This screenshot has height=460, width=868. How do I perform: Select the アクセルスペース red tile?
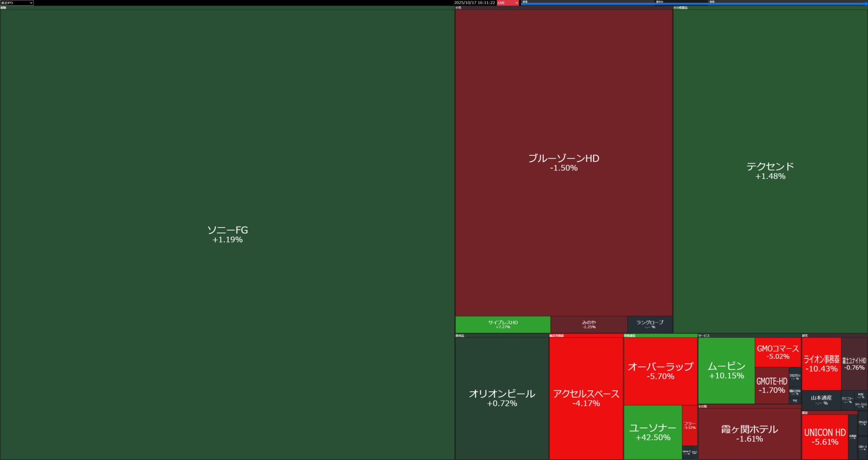(x=586, y=398)
